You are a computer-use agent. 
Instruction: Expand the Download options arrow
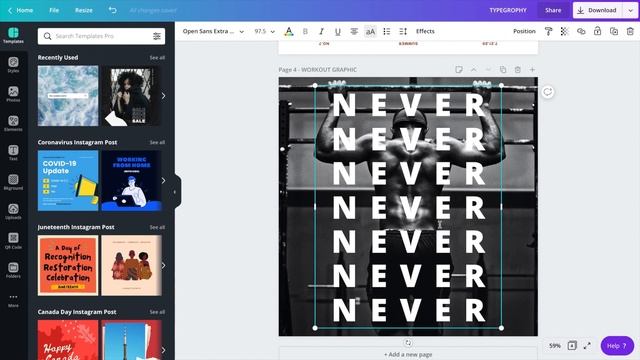point(630,10)
